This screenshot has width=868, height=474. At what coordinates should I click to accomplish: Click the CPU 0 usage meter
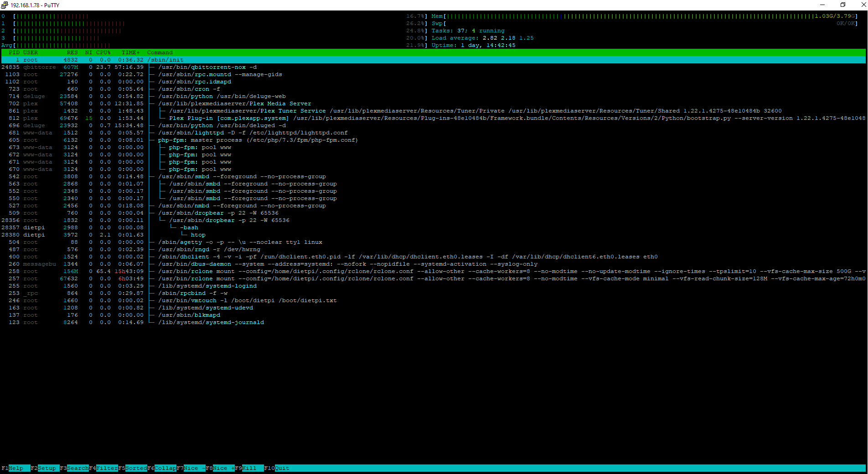tap(214, 16)
